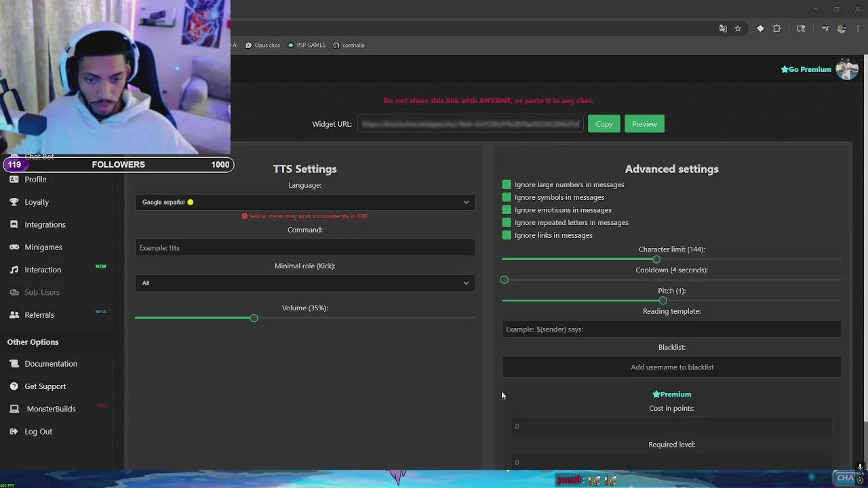Toggle Ignore repeated letters in messages

coord(507,222)
